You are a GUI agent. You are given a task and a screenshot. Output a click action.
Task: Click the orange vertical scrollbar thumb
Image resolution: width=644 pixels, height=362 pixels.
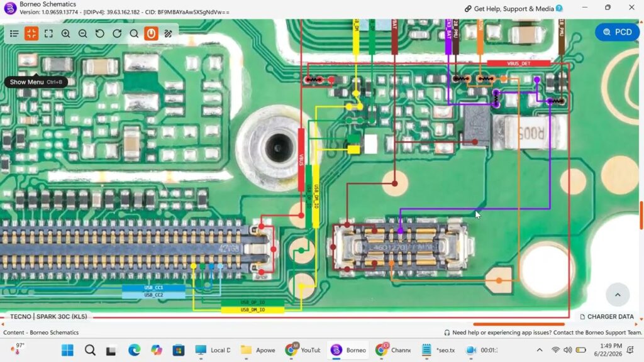click(x=641, y=215)
